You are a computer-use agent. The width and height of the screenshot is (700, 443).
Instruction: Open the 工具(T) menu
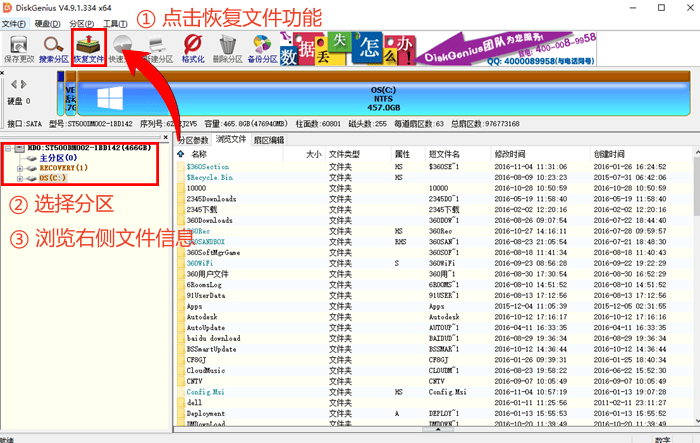(115, 24)
